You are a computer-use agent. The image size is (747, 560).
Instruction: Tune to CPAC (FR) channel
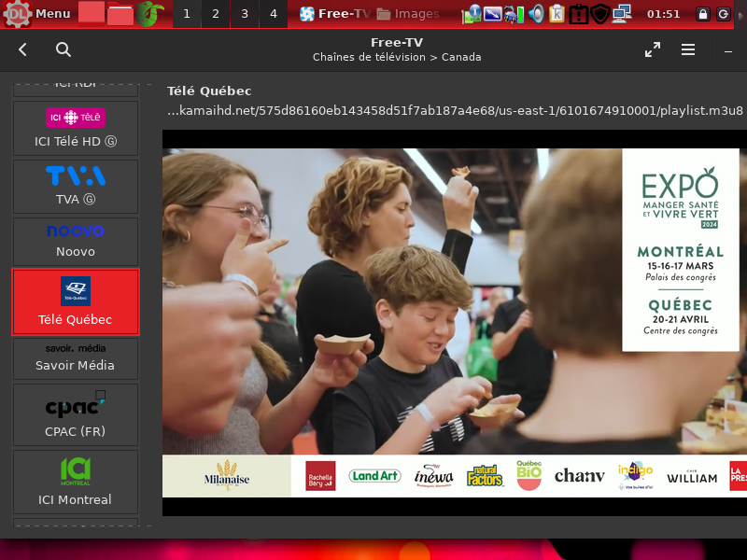click(76, 415)
